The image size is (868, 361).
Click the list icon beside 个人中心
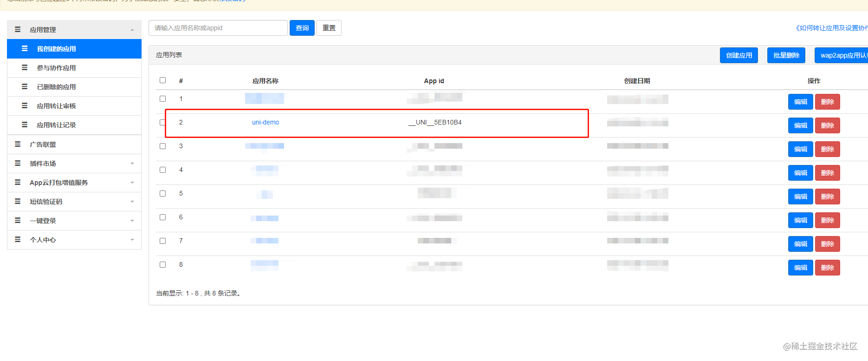18,239
